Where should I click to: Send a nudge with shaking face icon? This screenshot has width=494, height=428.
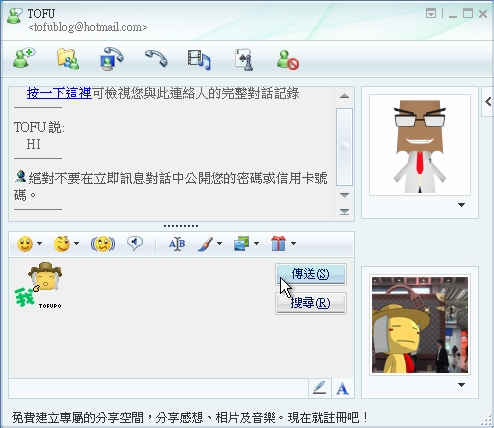point(103,244)
